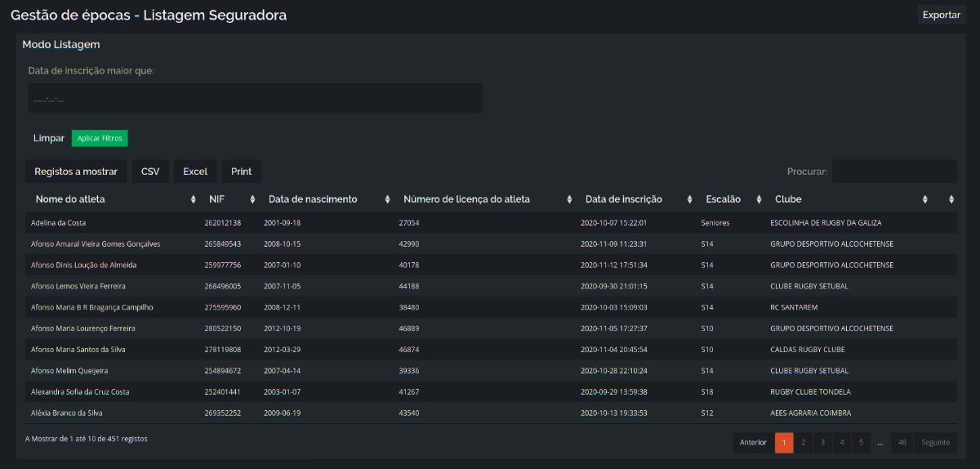Jump to last page 46
Image resolution: width=980 pixels, height=469 pixels.
(x=902, y=442)
